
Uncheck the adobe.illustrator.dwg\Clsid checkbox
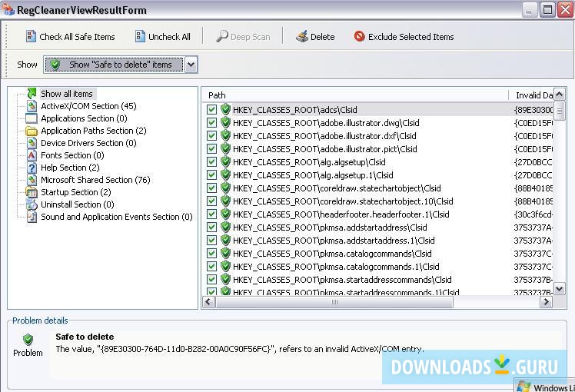[211, 123]
